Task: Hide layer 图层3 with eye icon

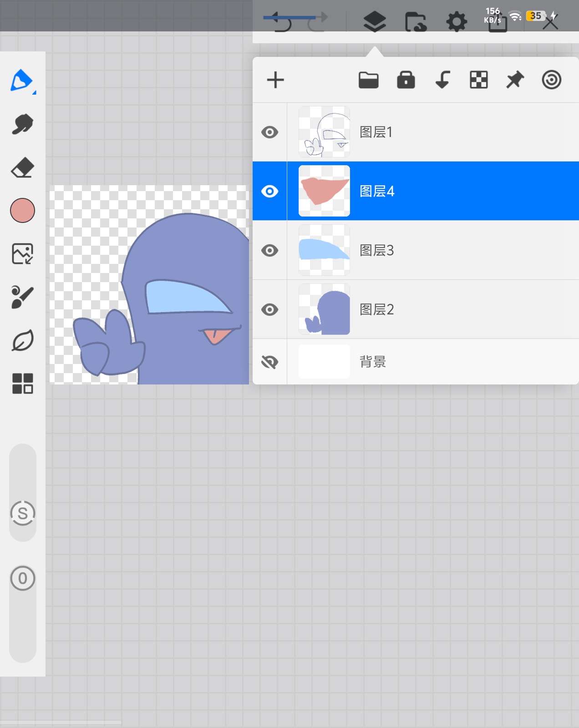Action: click(x=270, y=250)
